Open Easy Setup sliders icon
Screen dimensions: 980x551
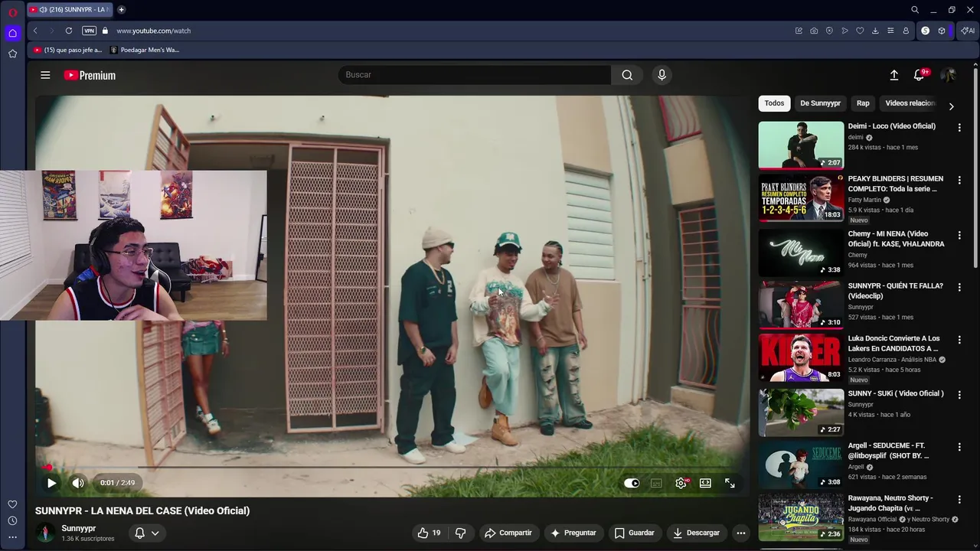point(890,31)
